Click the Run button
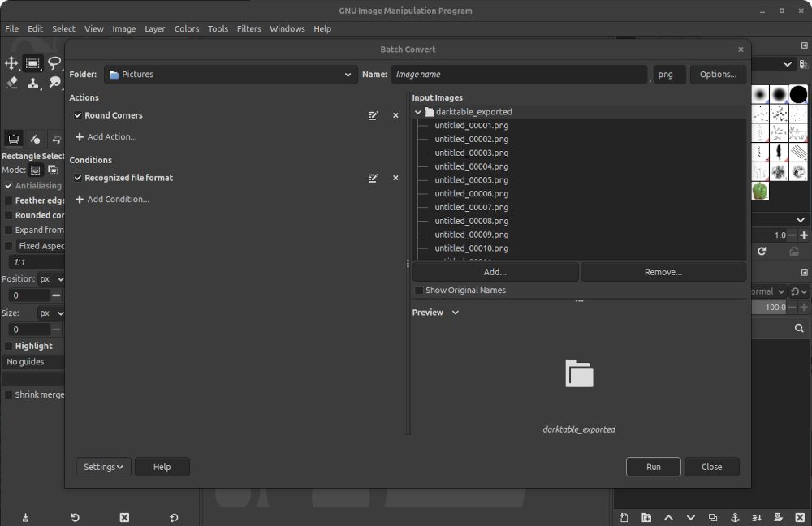812x526 pixels. [x=654, y=467]
